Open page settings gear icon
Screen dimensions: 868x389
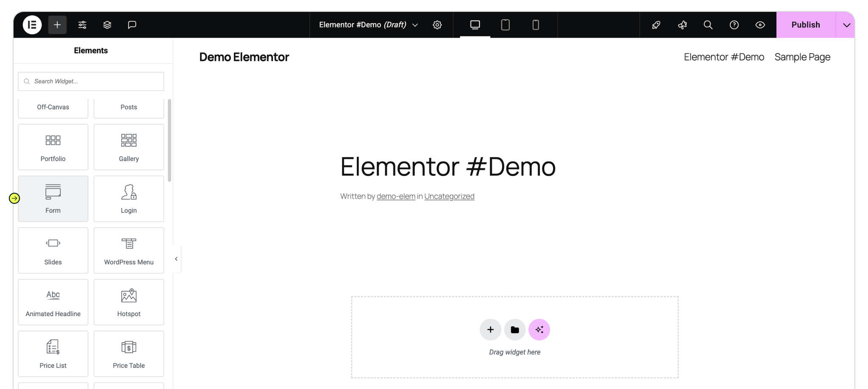point(437,25)
